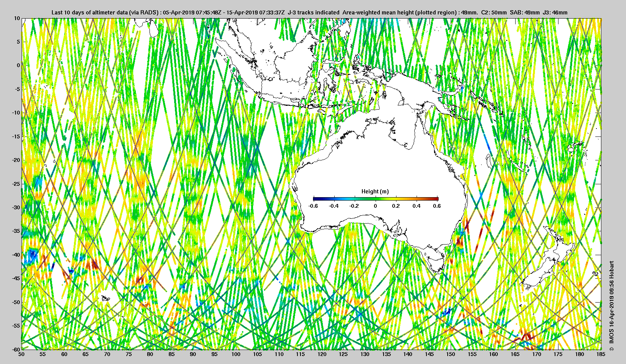
Task: Click latitude axis label -20
Action: 16,160
